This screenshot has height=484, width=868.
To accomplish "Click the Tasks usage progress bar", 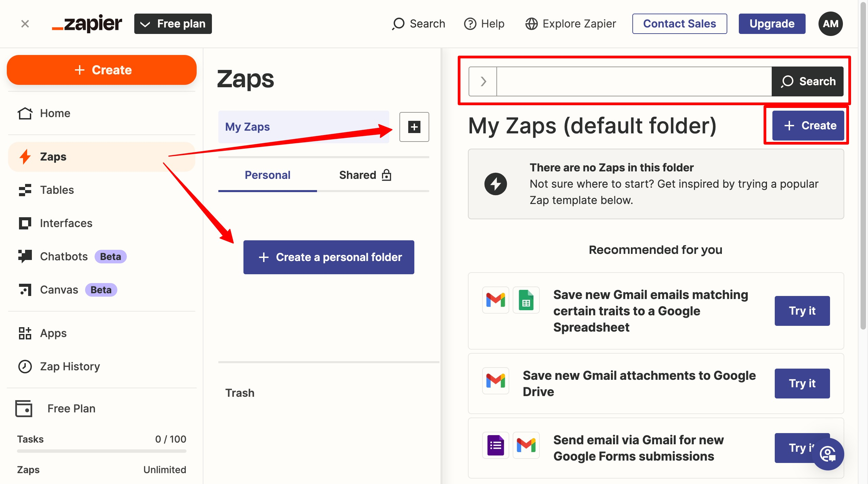I will pos(102,451).
